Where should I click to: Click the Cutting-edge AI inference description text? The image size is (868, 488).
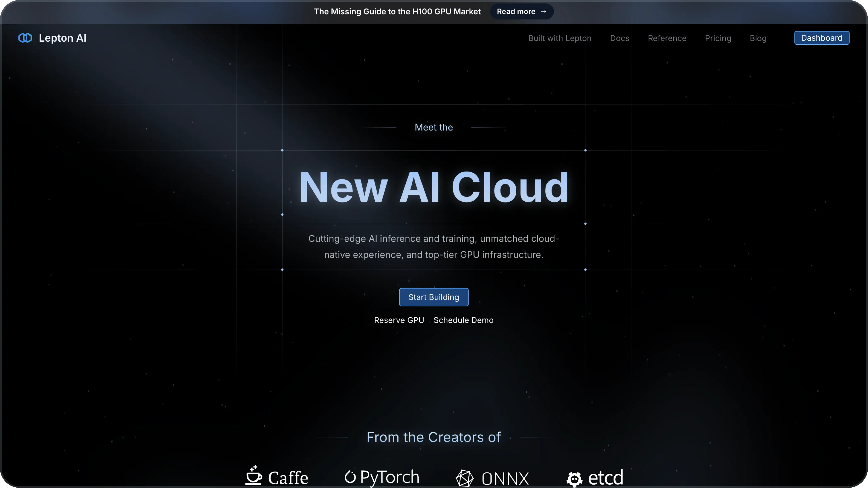pos(434,246)
